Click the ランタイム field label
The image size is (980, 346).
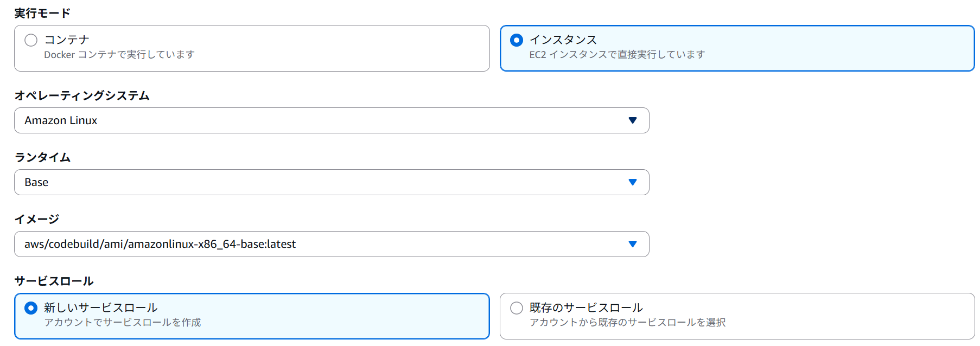(42, 157)
